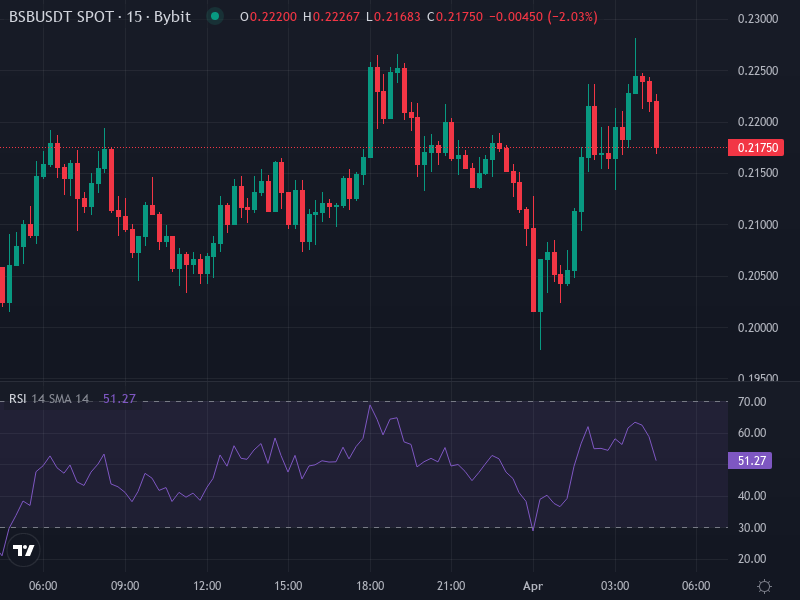Select the BSBUSDT SPOT symbol title
Screen dimensions: 800x600
pyautogui.click(x=60, y=16)
